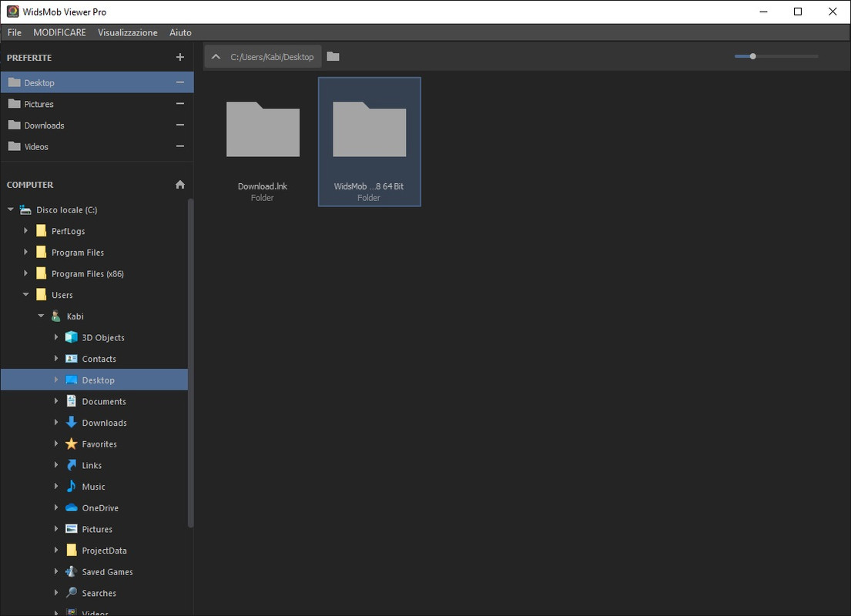Click the Disco locale (C:) drive icon
Viewport: 851px width, 616px height.
pos(25,209)
